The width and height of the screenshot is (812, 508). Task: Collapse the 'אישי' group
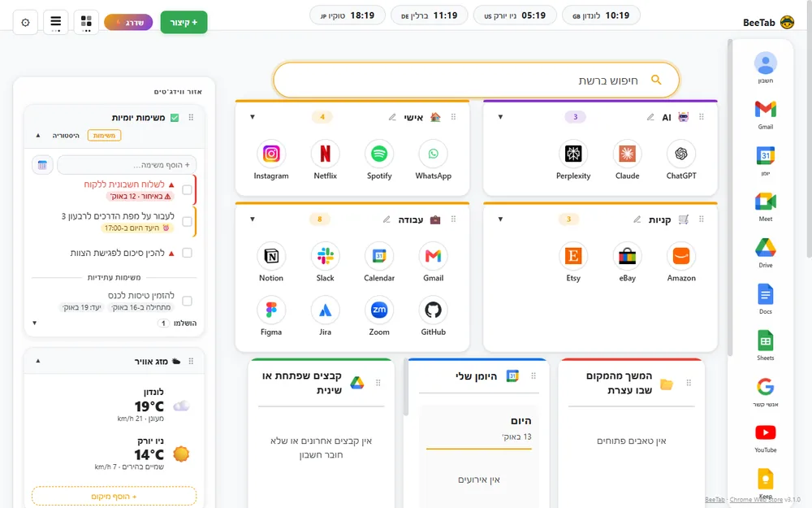tap(253, 117)
